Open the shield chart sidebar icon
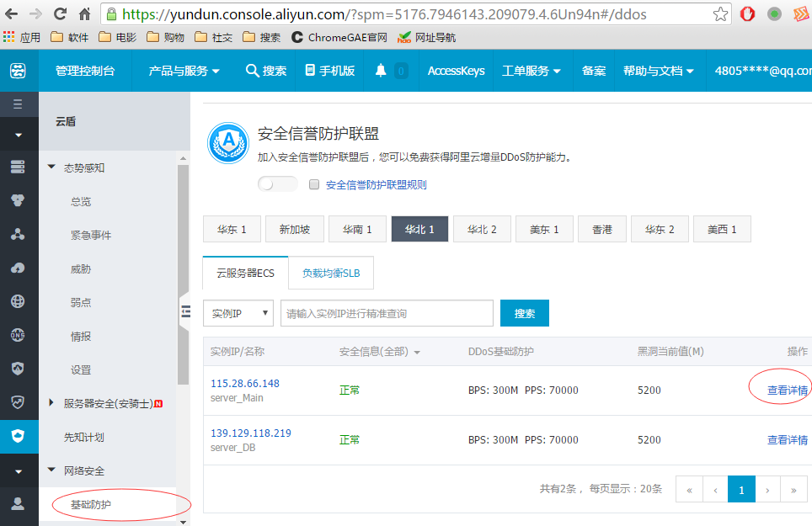The image size is (812, 526). [x=18, y=402]
